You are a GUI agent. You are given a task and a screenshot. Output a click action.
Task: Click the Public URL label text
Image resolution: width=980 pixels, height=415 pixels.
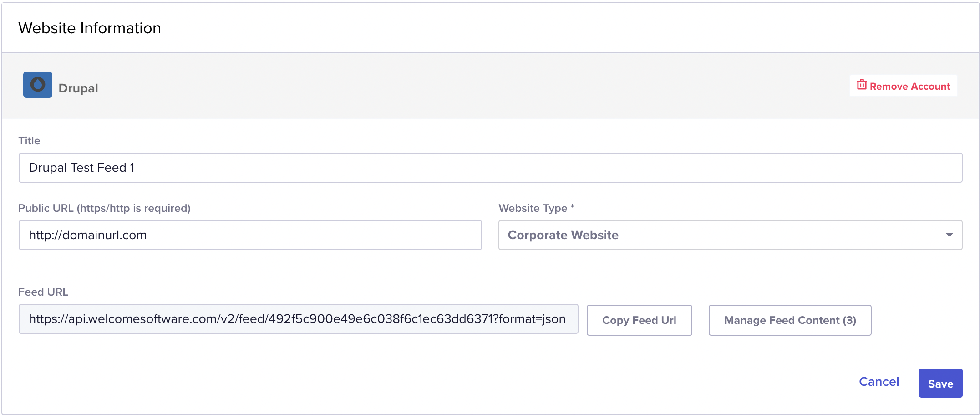click(104, 208)
